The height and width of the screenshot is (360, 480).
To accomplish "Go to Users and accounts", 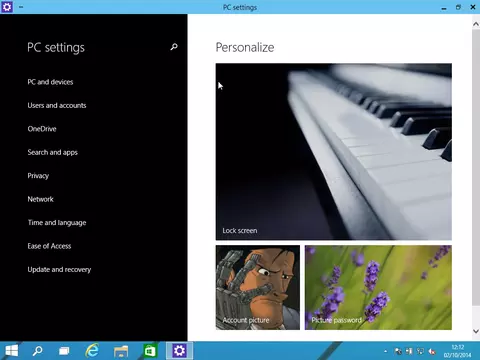I will point(57,105).
